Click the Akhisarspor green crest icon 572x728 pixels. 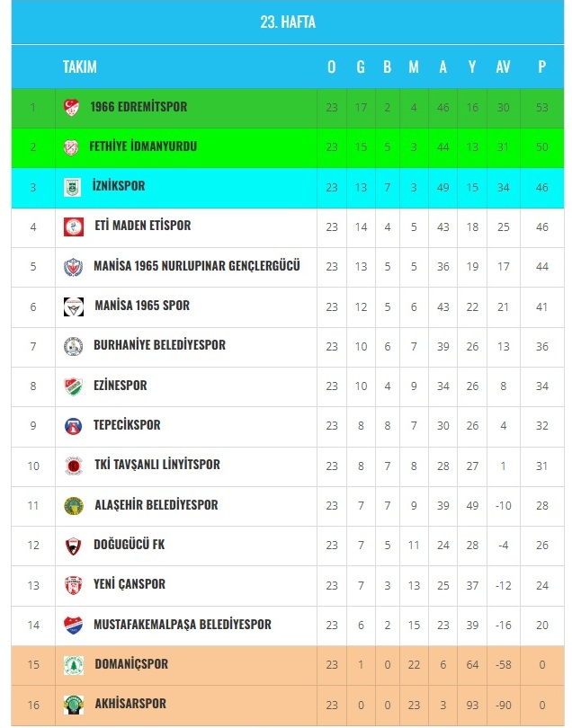[x=74, y=705]
